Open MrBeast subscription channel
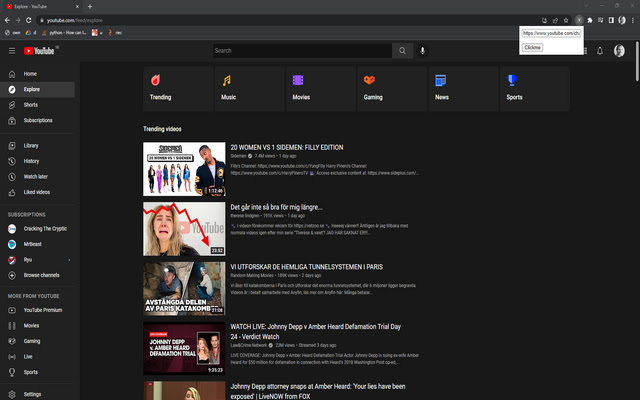Viewport: 640px width, 400px height. pos(38,244)
